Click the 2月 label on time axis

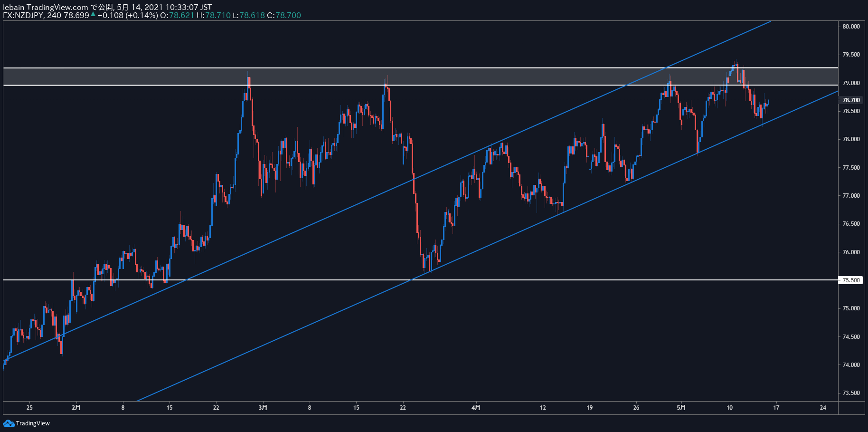click(x=76, y=407)
